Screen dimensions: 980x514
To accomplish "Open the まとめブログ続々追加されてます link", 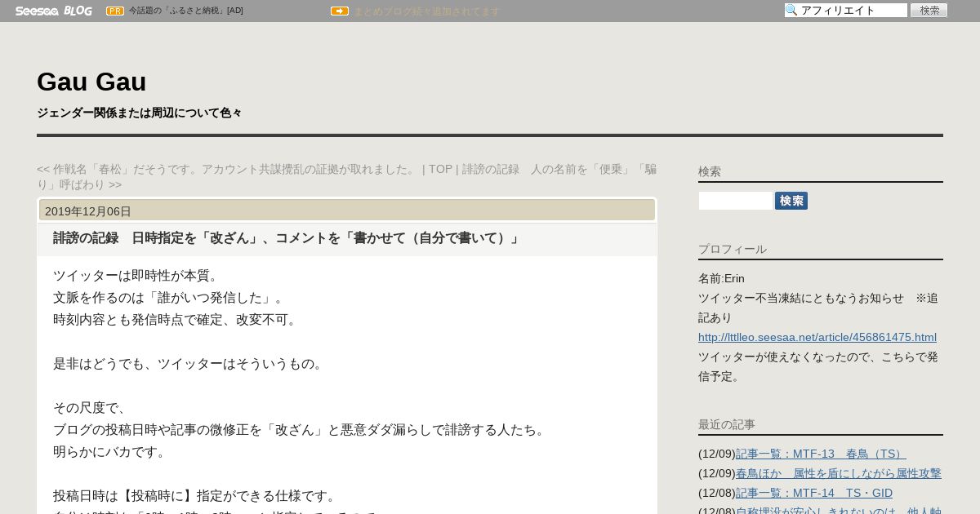I will pos(426,11).
